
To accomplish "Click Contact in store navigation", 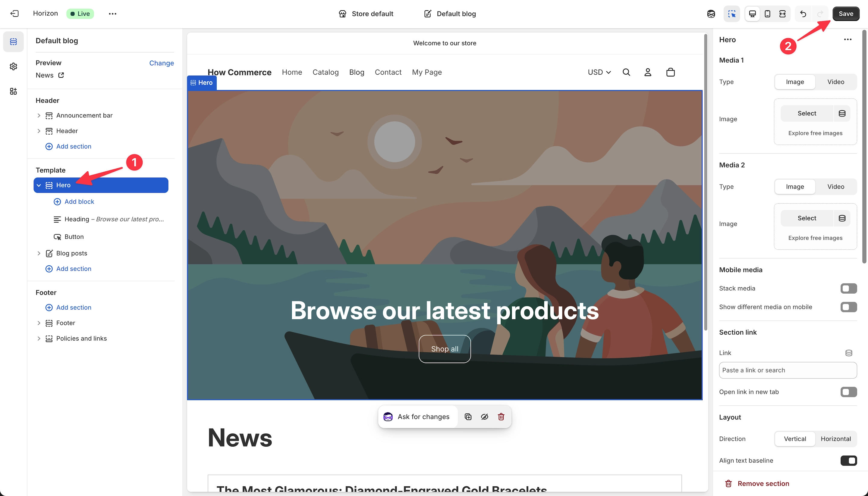I will 388,72.
